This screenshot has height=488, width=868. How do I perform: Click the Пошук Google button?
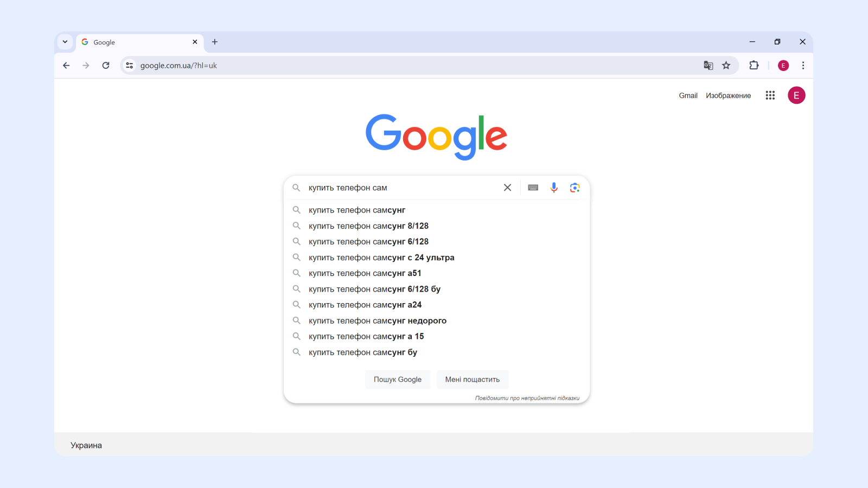point(397,379)
